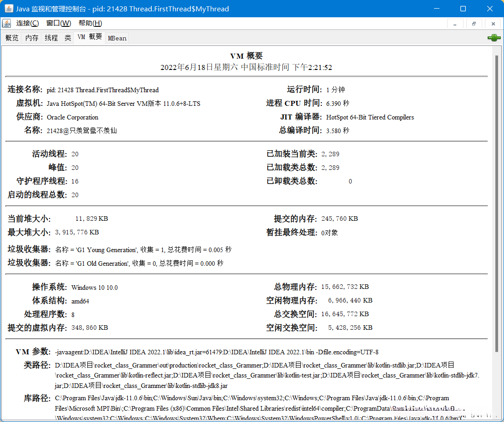Click the 守护程序线程 value 16
Image resolution: width=504 pixels, height=422 pixels.
pos(75,181)
